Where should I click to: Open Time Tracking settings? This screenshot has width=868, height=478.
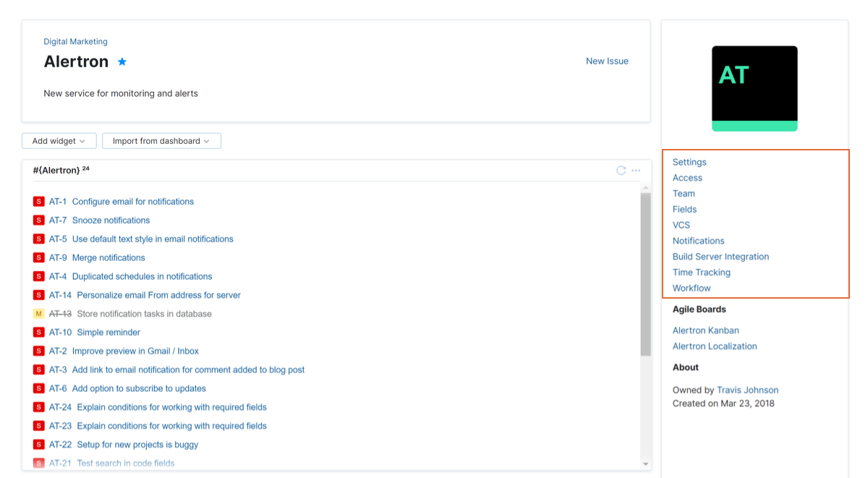tap(701, 272)
